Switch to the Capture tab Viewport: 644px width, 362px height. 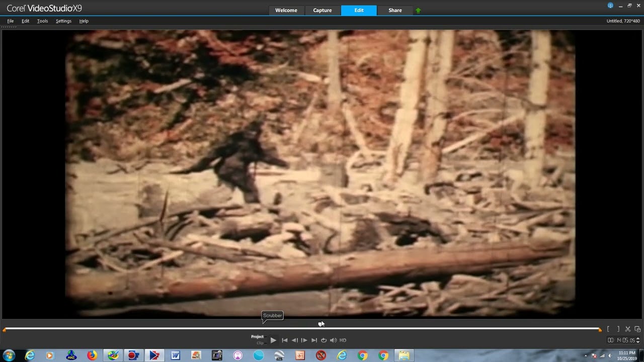tap(323, 10)
